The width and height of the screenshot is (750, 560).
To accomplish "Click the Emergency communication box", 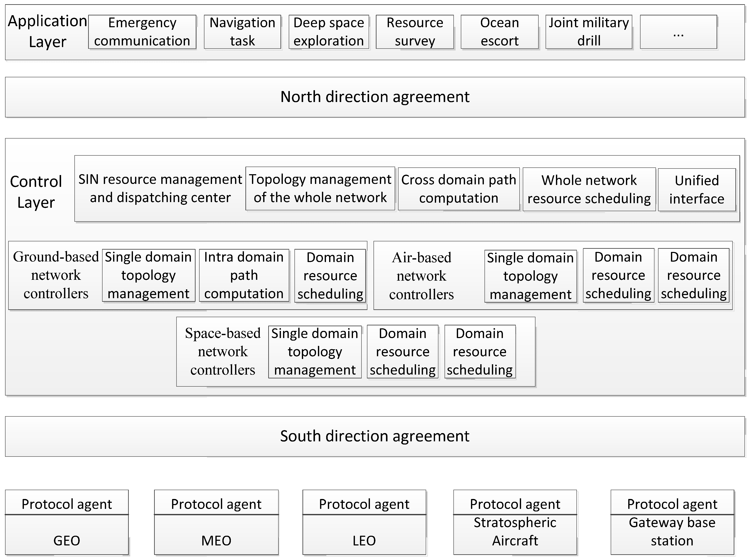I will point(142,32).
